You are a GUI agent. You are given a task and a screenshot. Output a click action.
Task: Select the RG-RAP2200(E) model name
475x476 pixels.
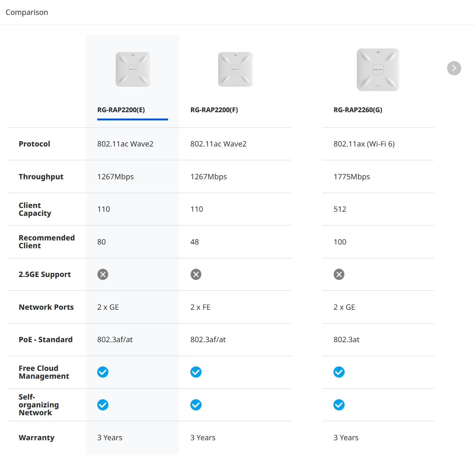click(121, 110)
